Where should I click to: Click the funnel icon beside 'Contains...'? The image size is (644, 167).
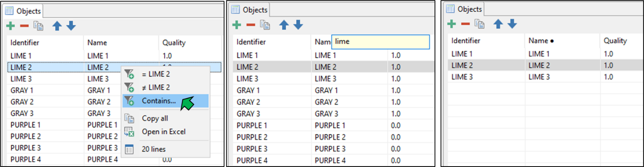click(x=129, y=101)
